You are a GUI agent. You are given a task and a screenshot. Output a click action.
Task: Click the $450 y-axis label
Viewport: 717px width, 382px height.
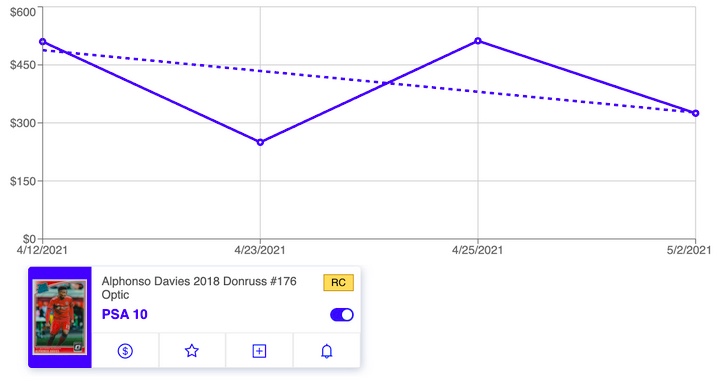coord(23,65)
